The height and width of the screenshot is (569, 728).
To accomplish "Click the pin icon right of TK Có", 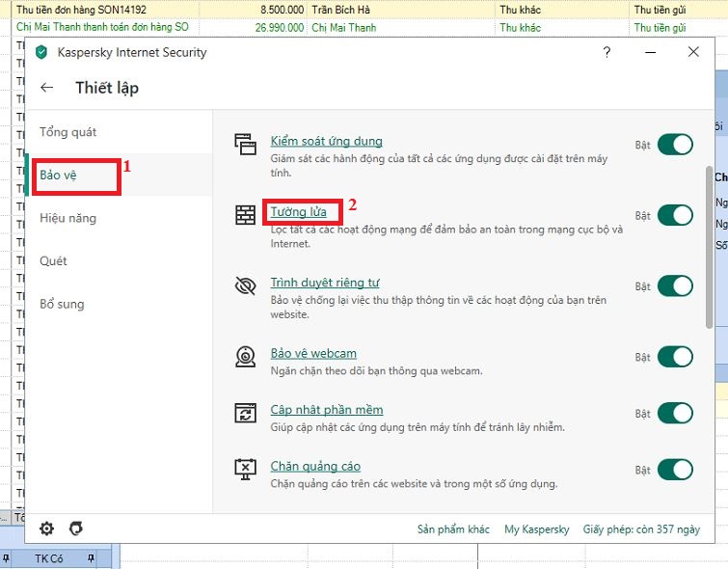I will [x=91, y=558].
